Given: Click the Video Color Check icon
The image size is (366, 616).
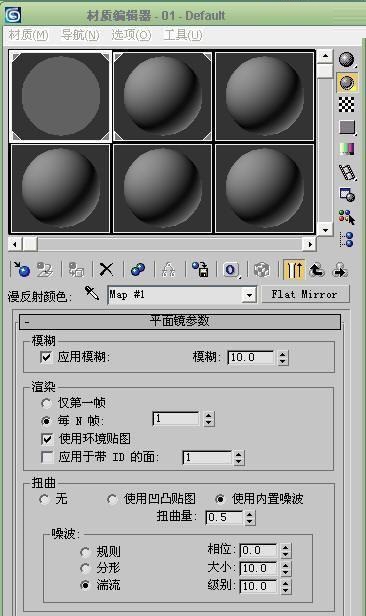Looking at the screenshot, I should click(x=347, y=149).
